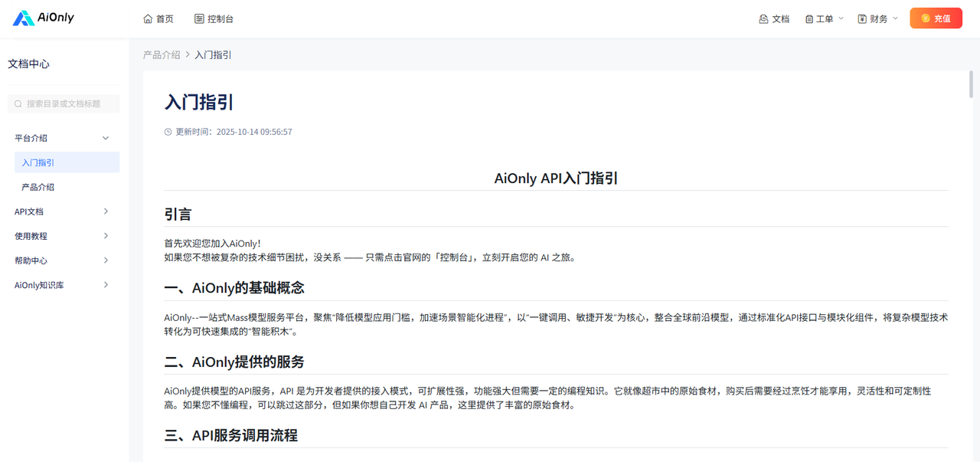The width and height of the screenshot is (980, 462).
Task: Collapse the 平台介绍 sidebar section
Action: (x=64, y=138)
